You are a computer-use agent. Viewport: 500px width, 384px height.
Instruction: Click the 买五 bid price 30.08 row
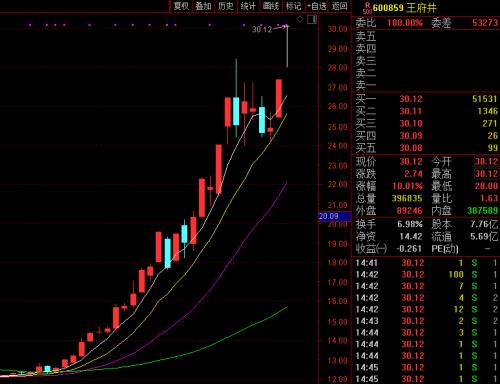(426, 148)
